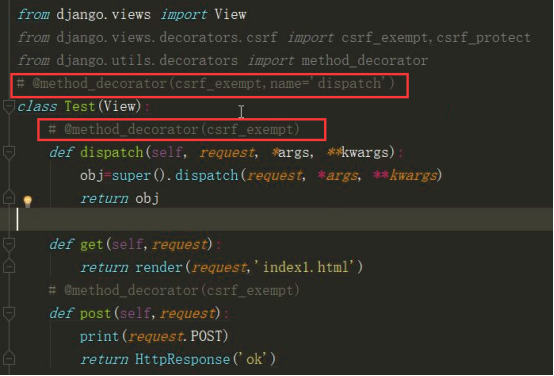The image size is (554, 376).
Task: Click fold end marker beside 'return obj'
Action: (x=8, y=198)
